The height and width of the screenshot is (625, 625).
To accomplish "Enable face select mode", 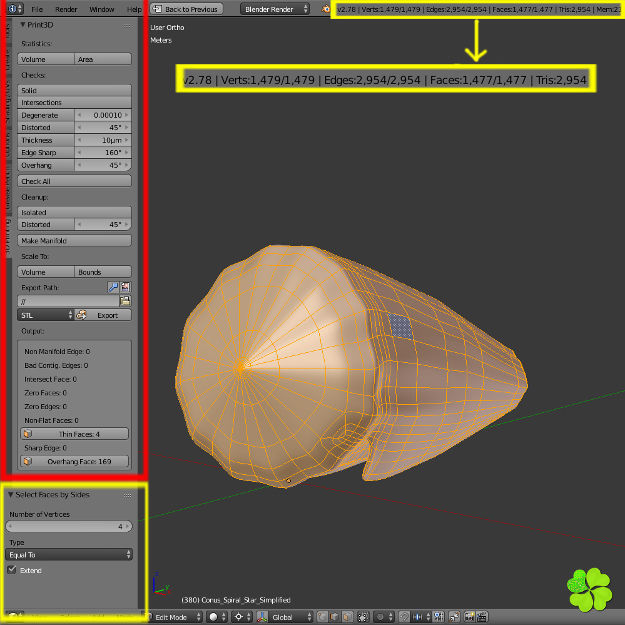I will [x=348, y=617].
